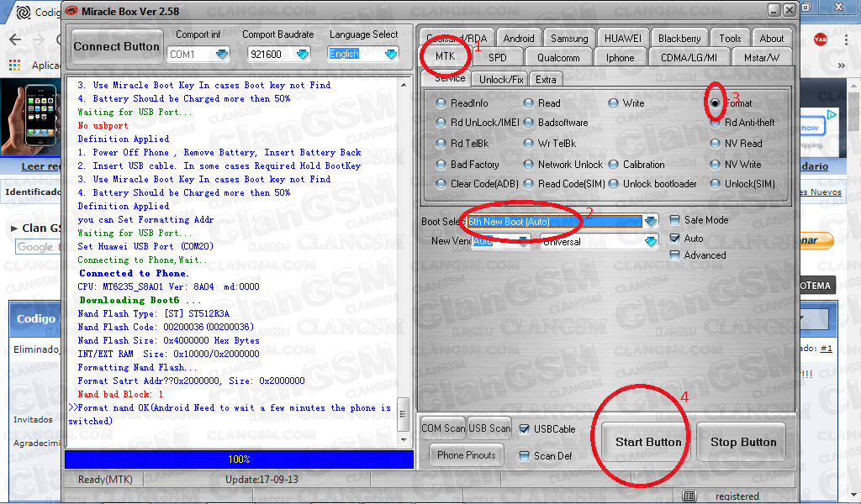The image size is (861, 504).
Task: Choose the Unlock(SIM) radio option
Action: (715, 184)
